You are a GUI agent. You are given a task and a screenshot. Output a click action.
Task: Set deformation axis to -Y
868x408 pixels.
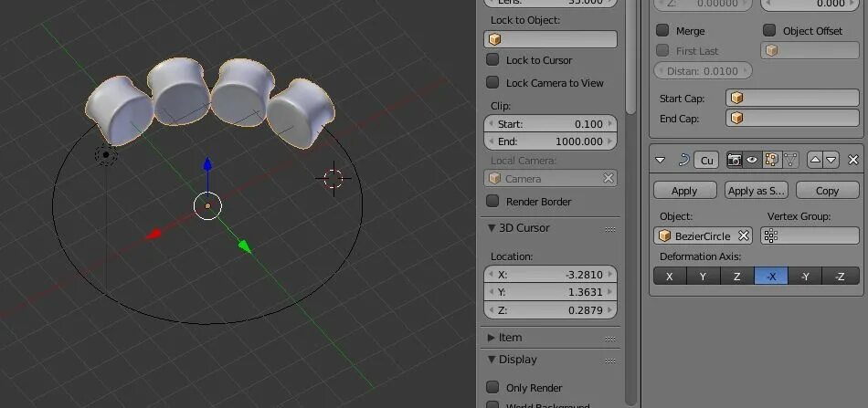point(805,277)
